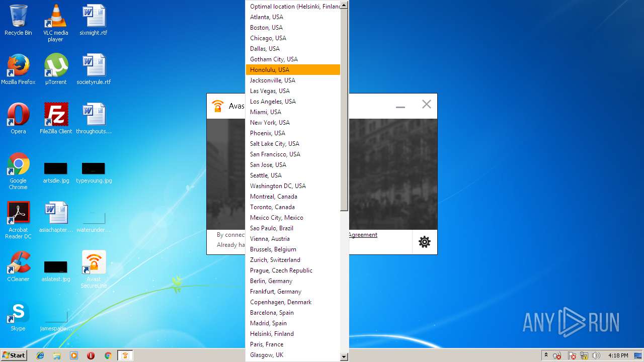The image size is (644, 362).
Task: Launch Opera browser shortcut
Action: click(18, 119)
